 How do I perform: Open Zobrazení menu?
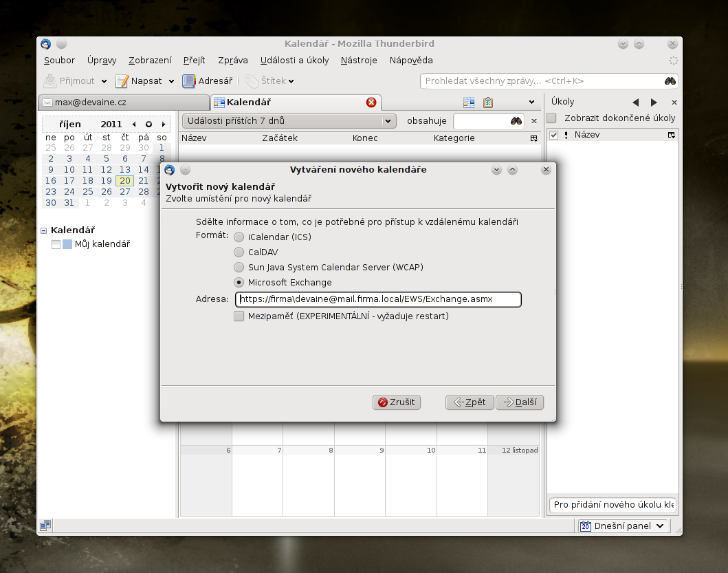tap(150, 61)
